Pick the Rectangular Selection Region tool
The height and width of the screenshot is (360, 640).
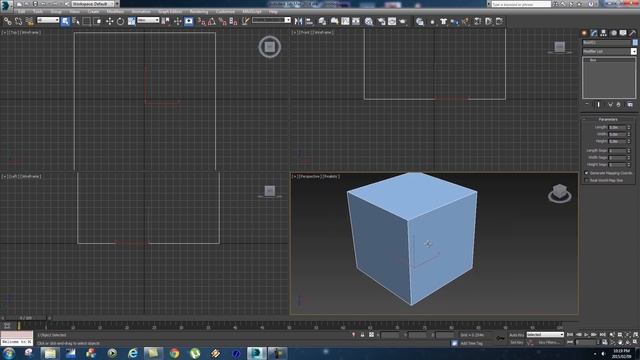tap(87, 21)
